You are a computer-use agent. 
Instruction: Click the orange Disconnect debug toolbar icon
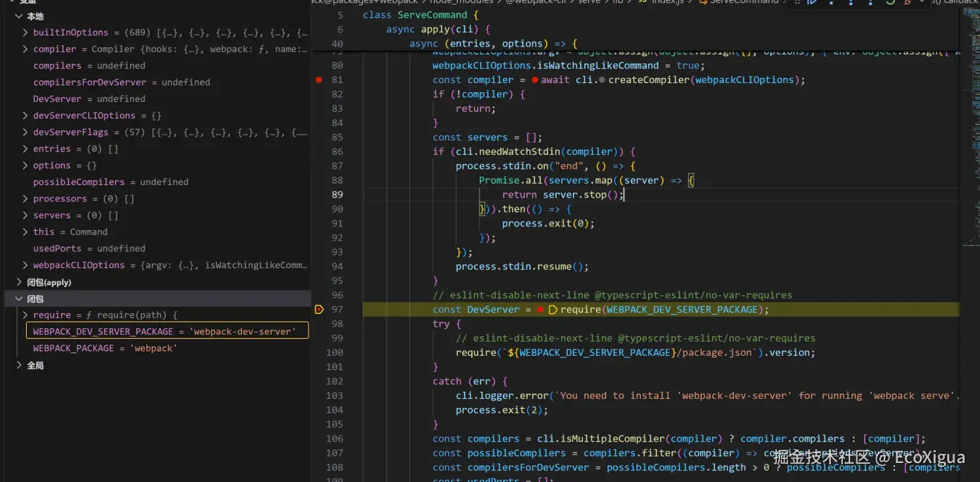[908, 3]
